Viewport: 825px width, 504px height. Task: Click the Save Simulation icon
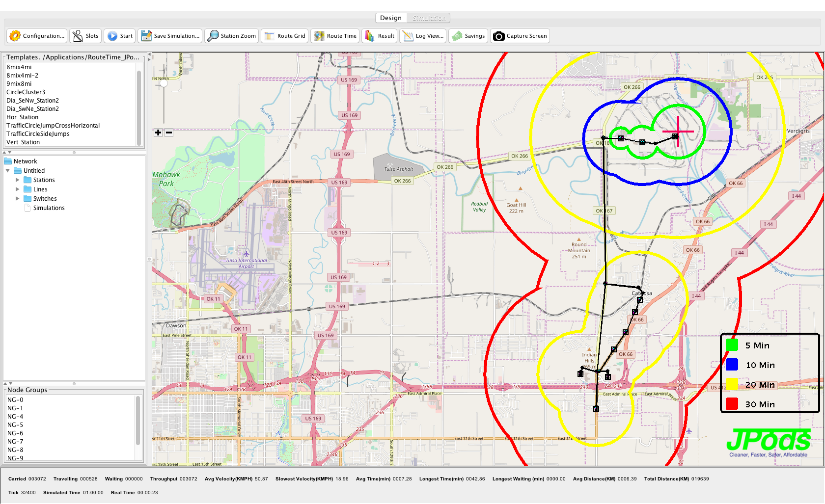coord(146,36)
